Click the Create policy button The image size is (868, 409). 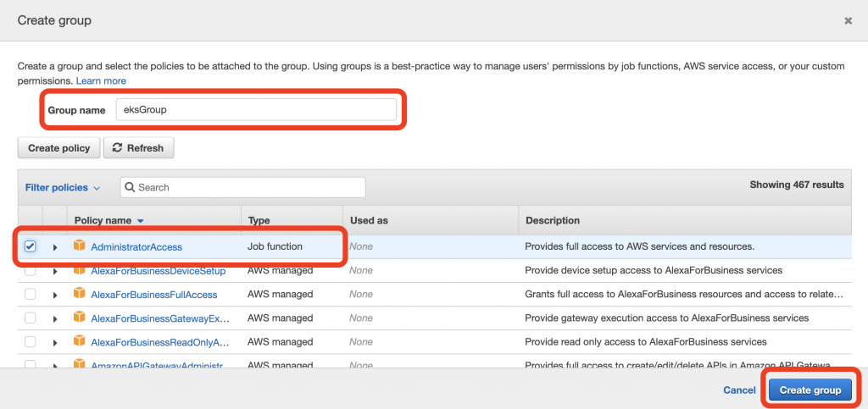click(58, 148)
